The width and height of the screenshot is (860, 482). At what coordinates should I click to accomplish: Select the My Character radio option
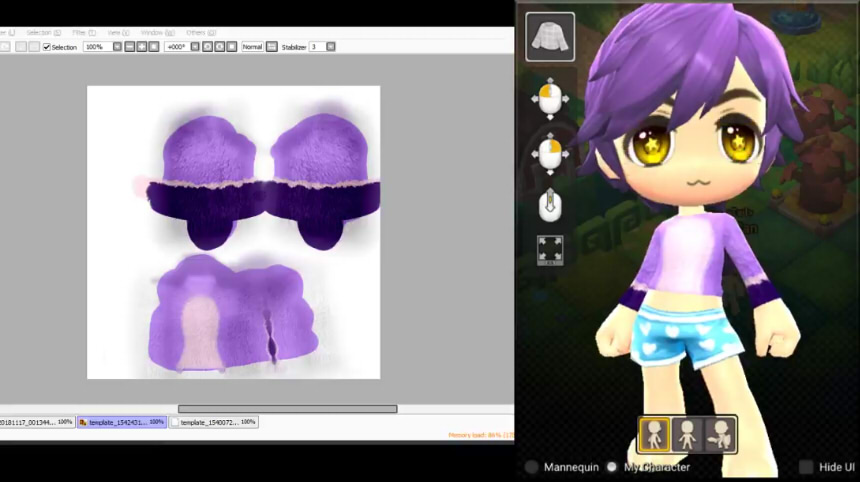(612, 467)
